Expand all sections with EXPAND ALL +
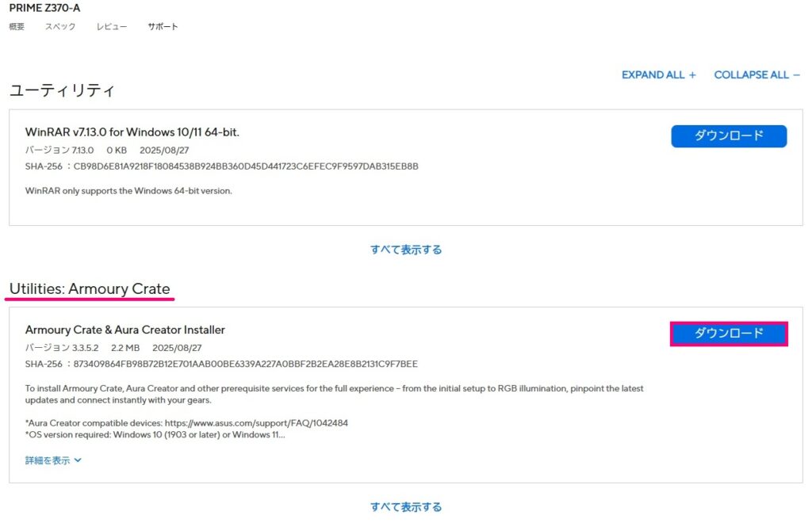The image size is (812, 523). (x=658, y=74)
